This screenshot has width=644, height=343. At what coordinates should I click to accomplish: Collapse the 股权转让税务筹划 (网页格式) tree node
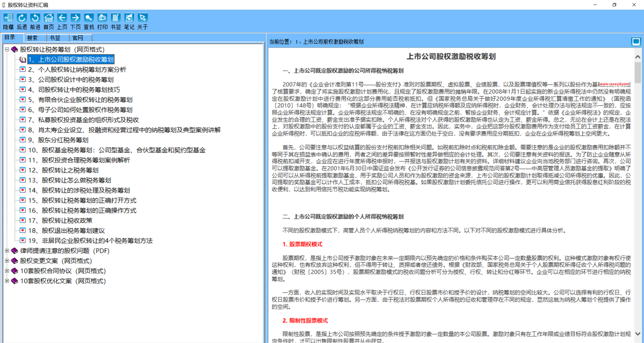point(7,49)
